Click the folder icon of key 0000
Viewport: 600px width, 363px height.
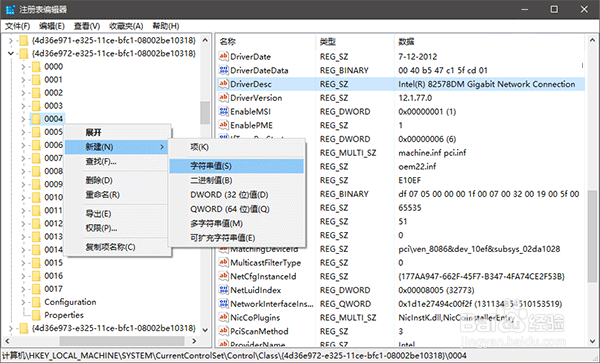pos(36,67)
